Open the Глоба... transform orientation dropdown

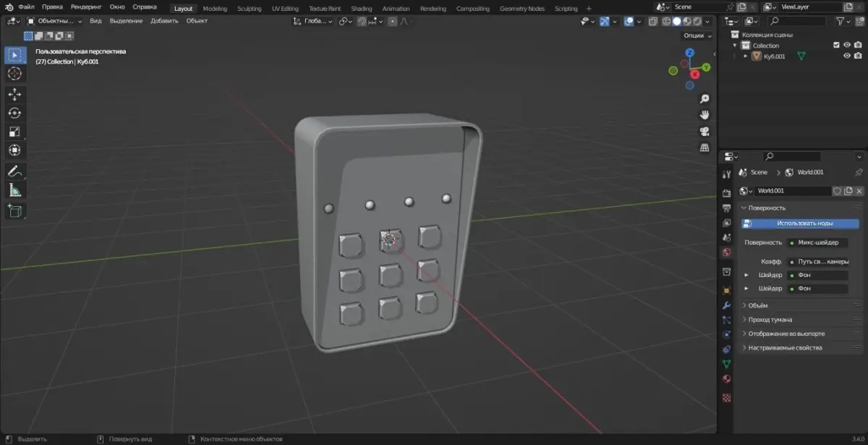click(x=313, y=21)
